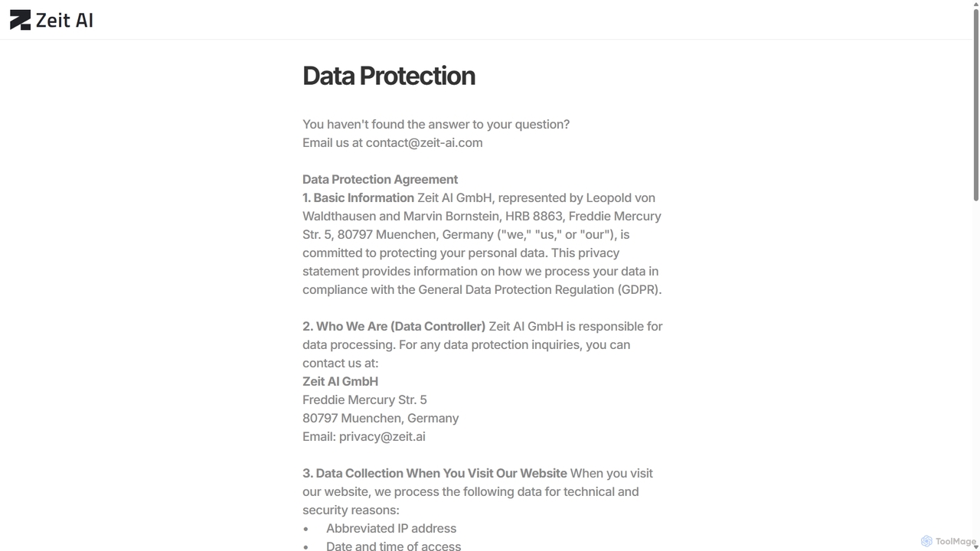Viewport: 980px width, 551px height.
Task: Click the ToolMage watermark text
Action: [x=955, y=542]
